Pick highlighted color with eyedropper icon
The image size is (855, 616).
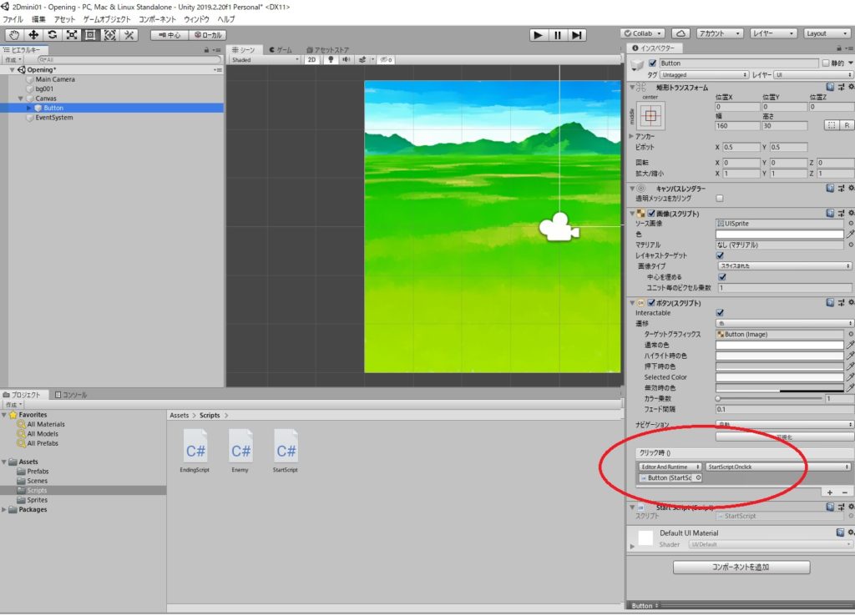pos(850,356)
